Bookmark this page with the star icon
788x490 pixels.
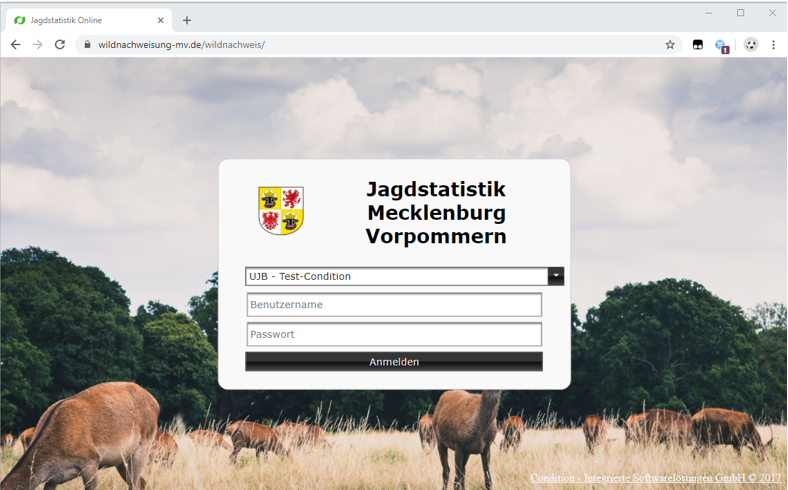[x=670, y=45]
